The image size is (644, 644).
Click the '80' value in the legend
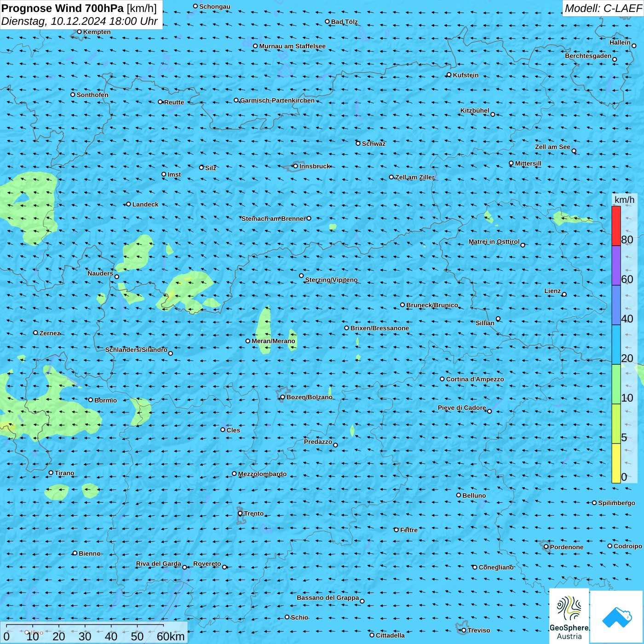coord(627,239)
